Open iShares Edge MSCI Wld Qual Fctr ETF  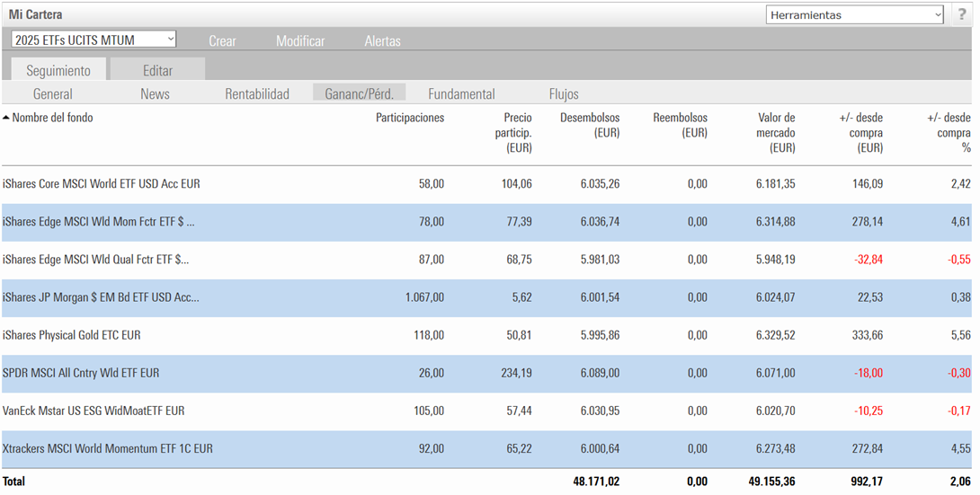(95, 260)
